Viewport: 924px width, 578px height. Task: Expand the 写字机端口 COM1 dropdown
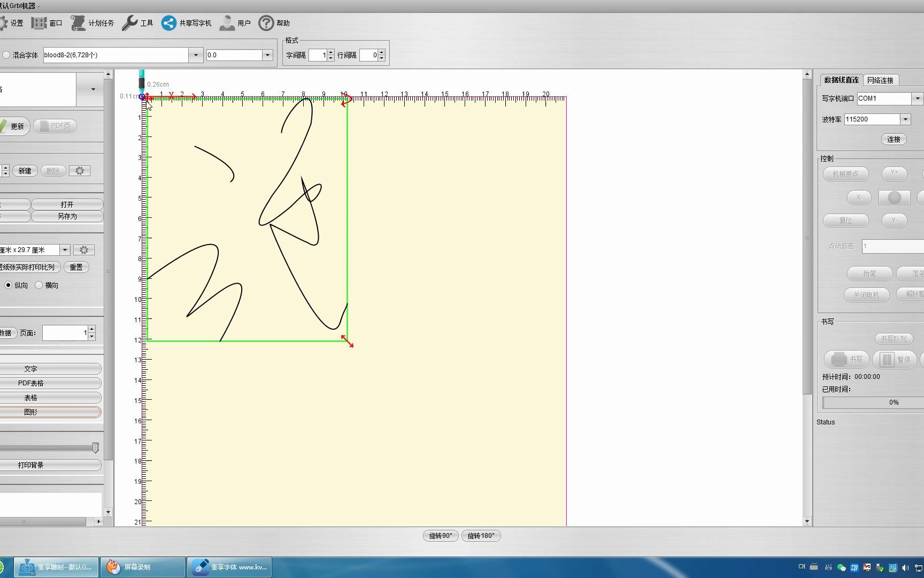pyautogui.click(x=918, y=98)
